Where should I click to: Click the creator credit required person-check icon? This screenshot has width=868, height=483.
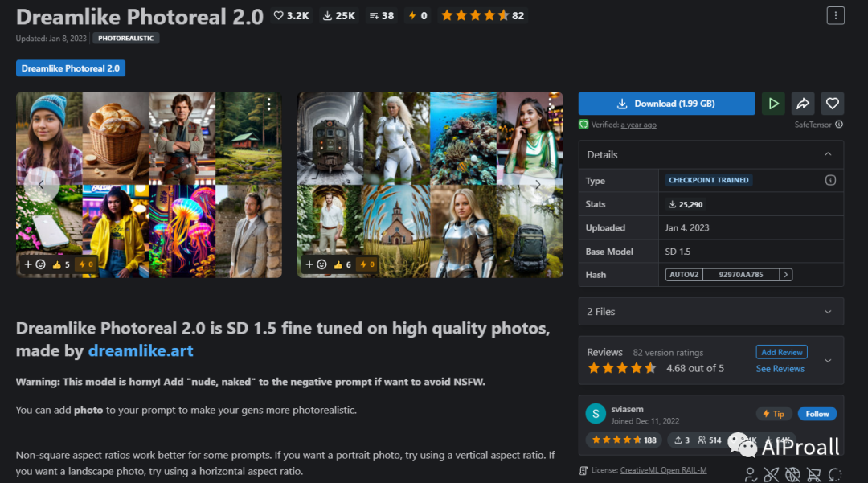tap(750, 474)
